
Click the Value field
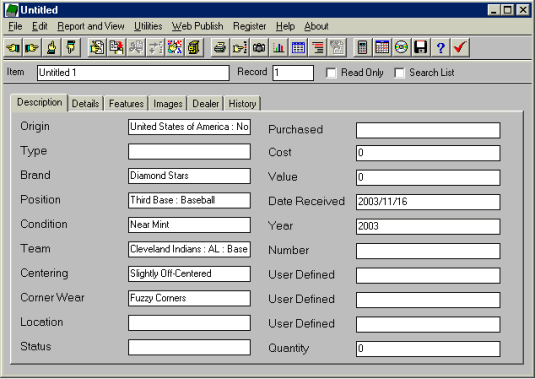428,178
